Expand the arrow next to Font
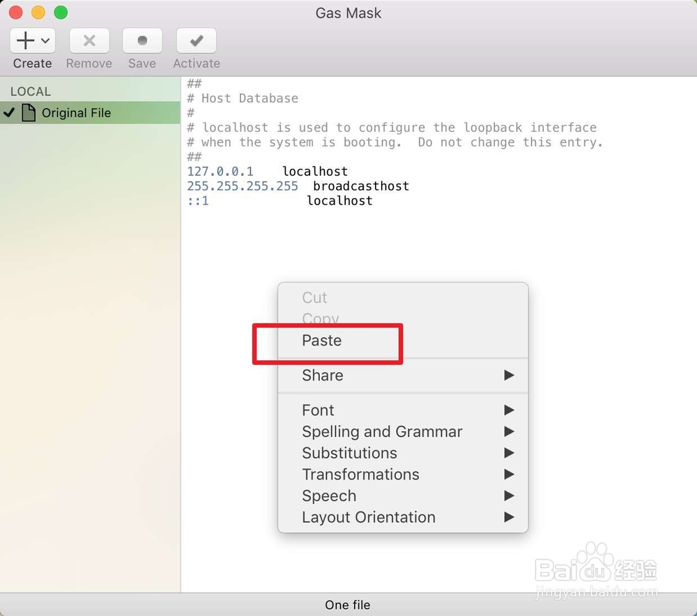The image size is (697, 616). tap(509, 410)
